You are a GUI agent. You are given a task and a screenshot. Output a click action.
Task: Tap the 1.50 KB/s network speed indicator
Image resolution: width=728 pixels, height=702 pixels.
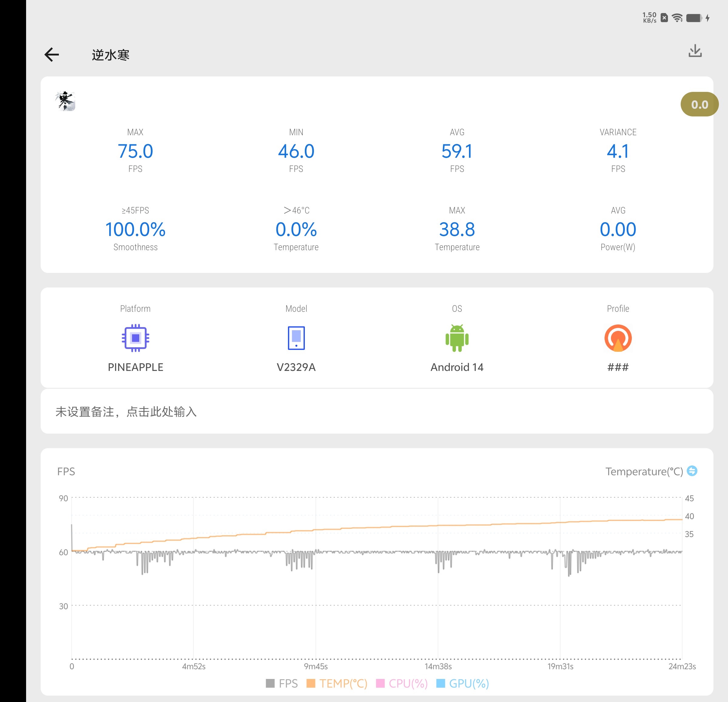coord(650,18)
